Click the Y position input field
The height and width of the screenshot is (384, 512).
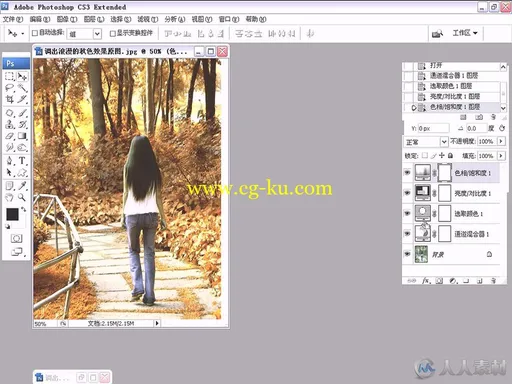(x=433, y=128)
